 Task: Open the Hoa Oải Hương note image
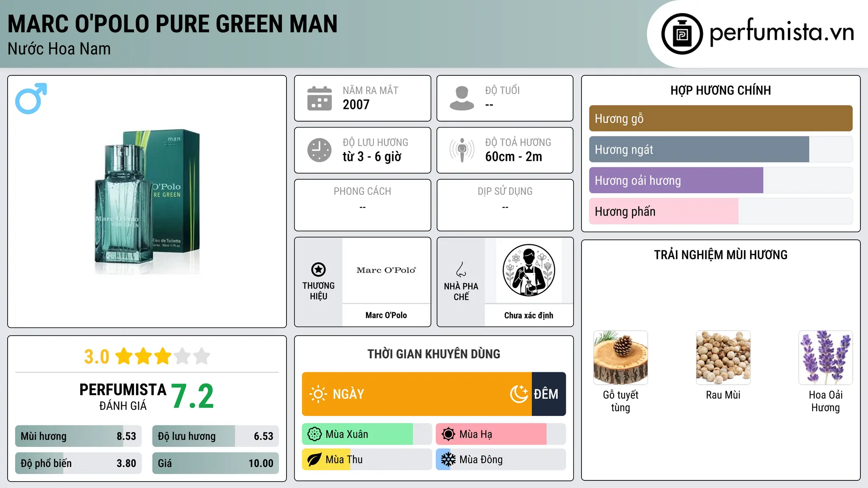(826, 358)
